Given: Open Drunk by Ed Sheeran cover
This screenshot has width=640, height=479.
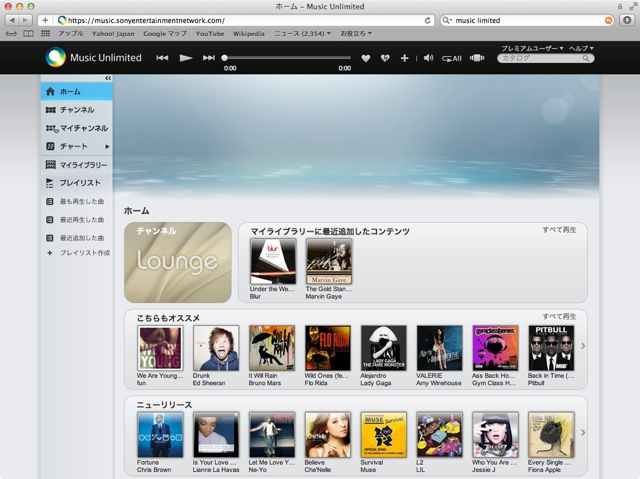Looking at the screenshot, I should [x=216, y=348].
